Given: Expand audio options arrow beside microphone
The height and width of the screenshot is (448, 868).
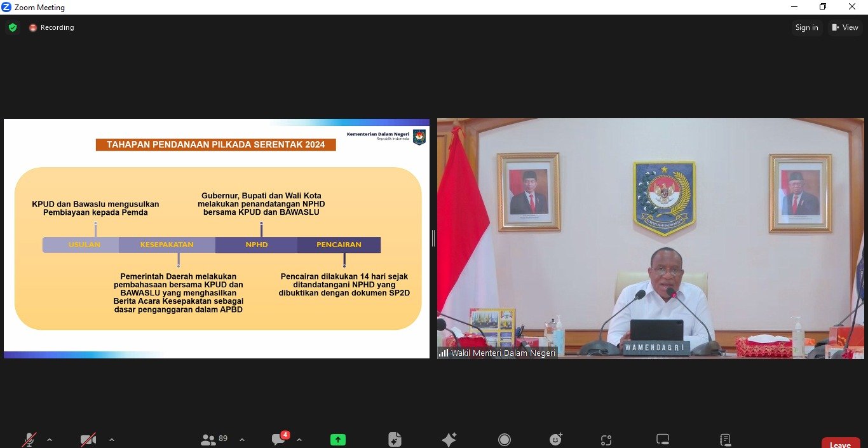Looking at the screenshot, I should point(50,439).
